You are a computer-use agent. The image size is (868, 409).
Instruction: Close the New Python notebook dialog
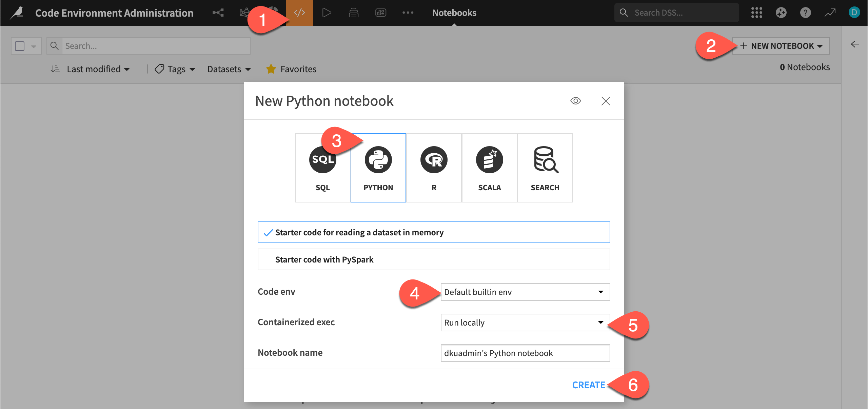click(606, 101)
